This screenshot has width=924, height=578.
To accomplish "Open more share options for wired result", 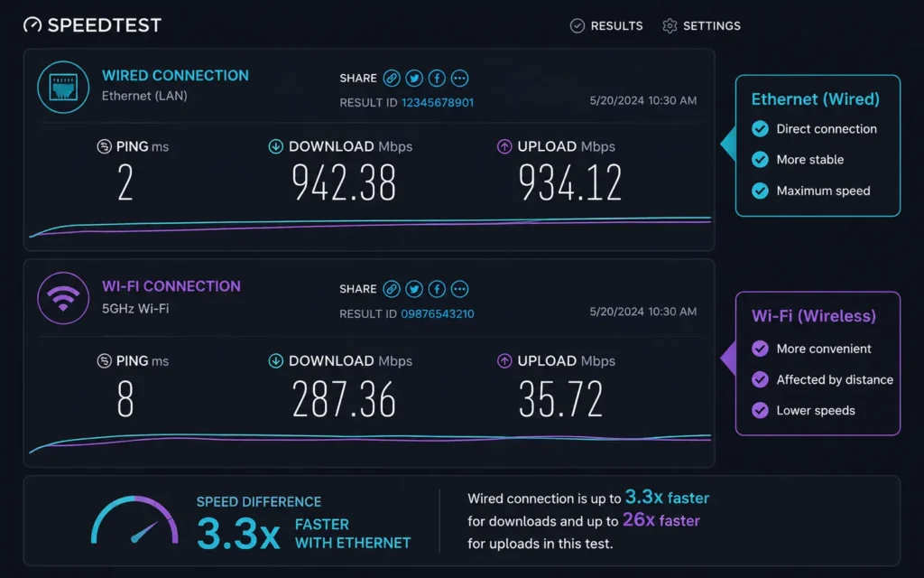I will tap(459, 78).
